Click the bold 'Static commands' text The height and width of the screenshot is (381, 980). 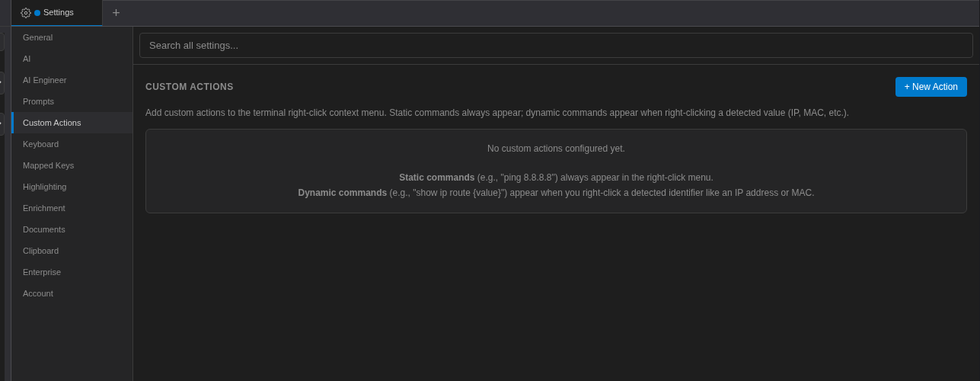tap(436, 178)
